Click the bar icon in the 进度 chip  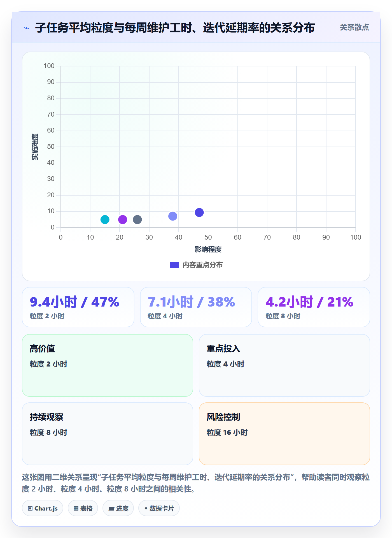111,509
